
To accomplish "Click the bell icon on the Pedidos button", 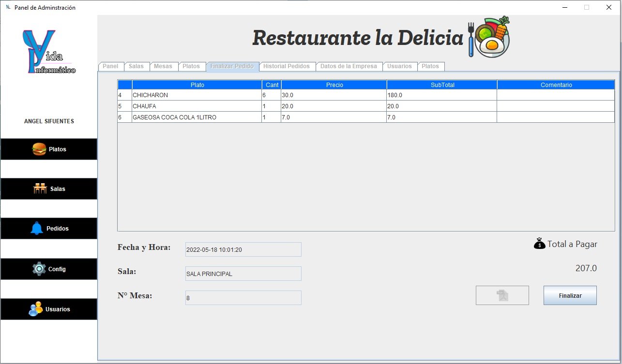I will point(37,229).
